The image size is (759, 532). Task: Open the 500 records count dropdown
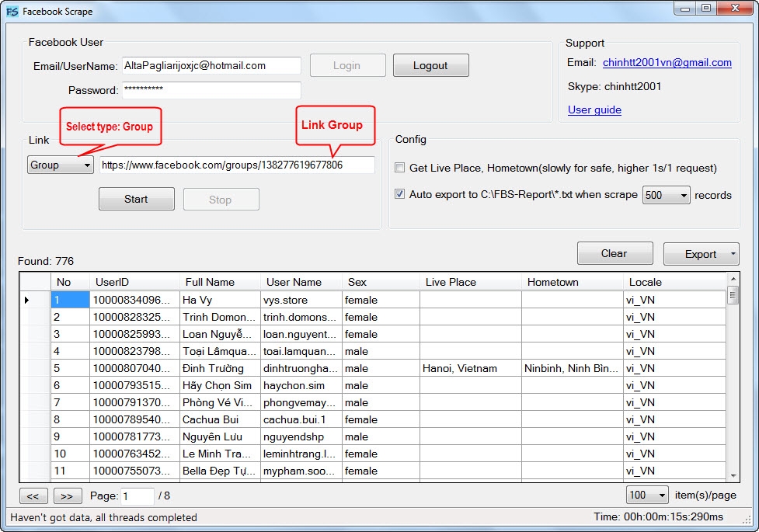(666, 195)
